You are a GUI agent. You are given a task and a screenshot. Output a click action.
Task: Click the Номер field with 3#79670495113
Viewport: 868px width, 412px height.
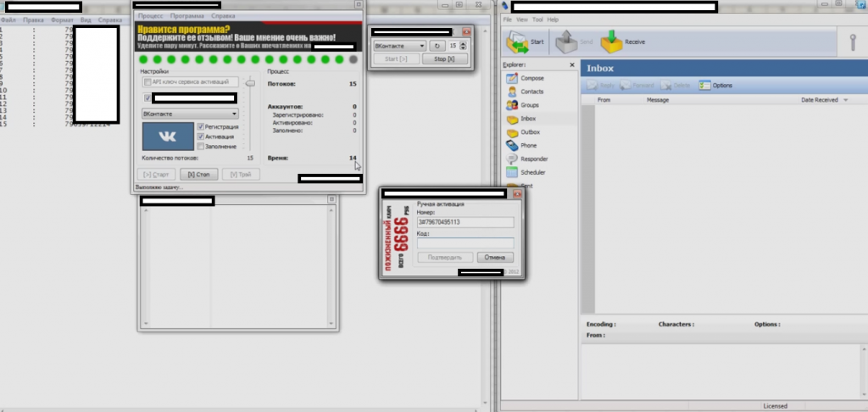(x=465, y=222)
